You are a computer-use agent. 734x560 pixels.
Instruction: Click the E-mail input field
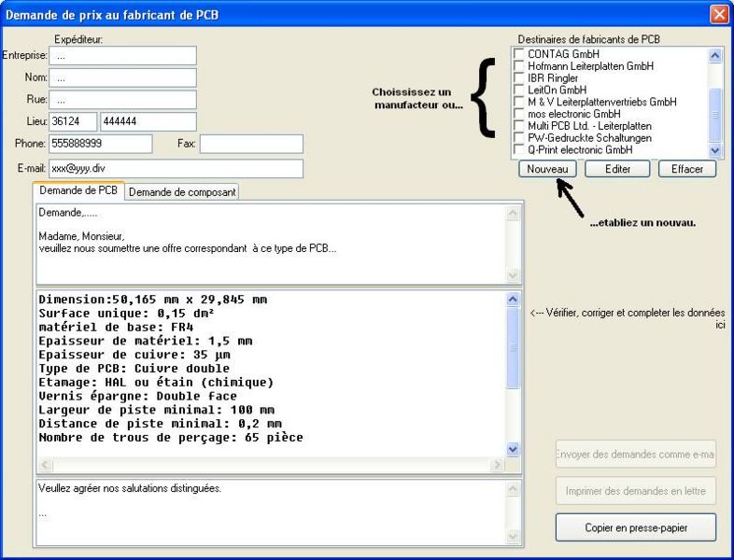point(176,169)
